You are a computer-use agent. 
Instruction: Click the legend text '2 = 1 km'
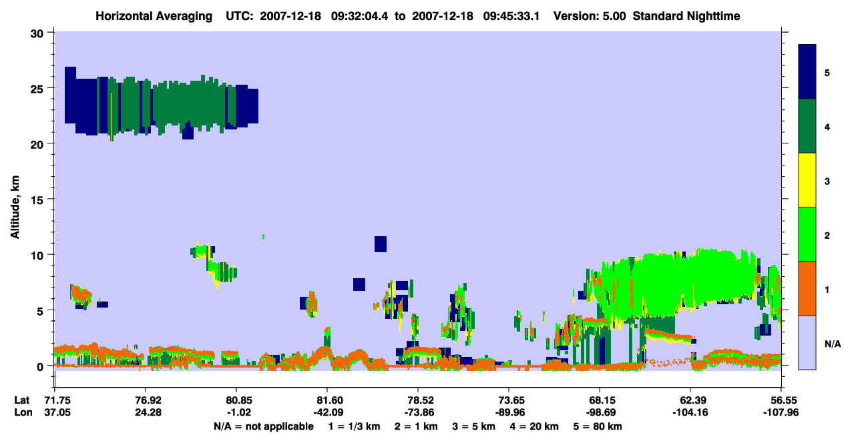[x=417, y=426]
